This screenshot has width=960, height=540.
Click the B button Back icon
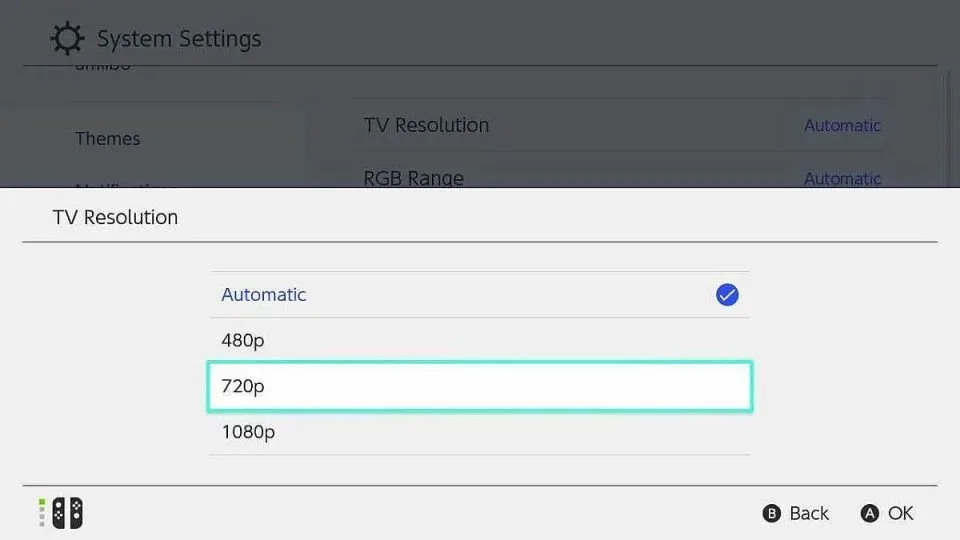point(771,513)
